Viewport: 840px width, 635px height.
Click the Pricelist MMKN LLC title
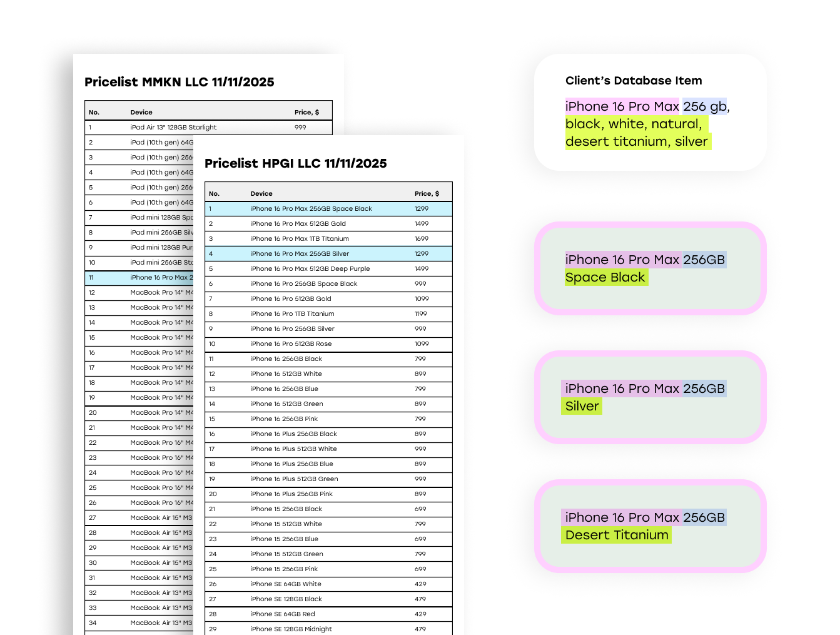[179, 83]
